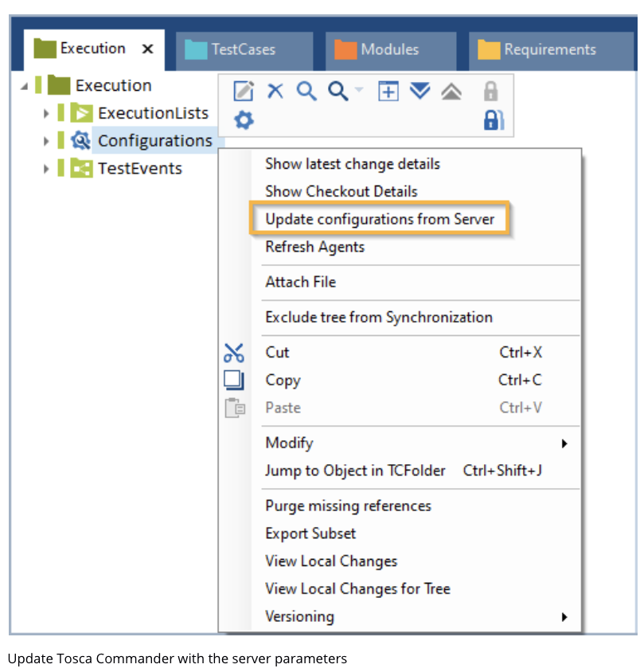Click the blue padlock checkout tree icon

(494, 119)
